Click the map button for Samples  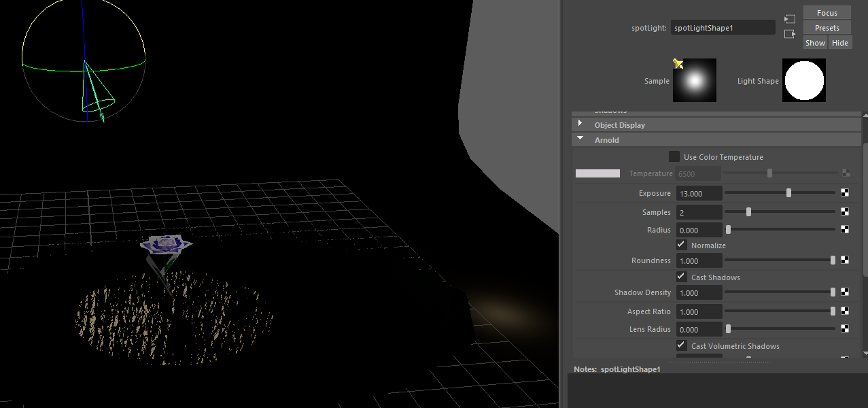coord(846,212)
